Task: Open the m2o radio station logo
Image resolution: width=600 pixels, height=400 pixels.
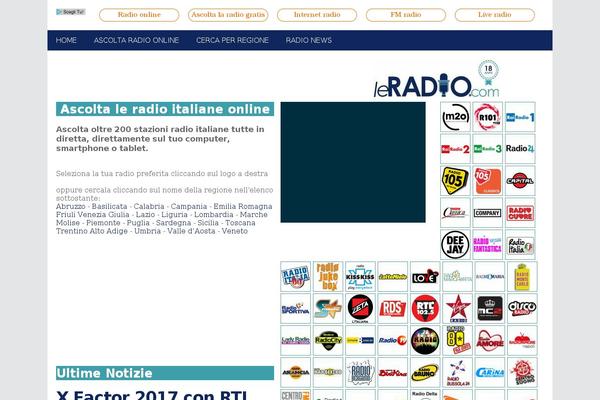Action: (x=455, y=117)
